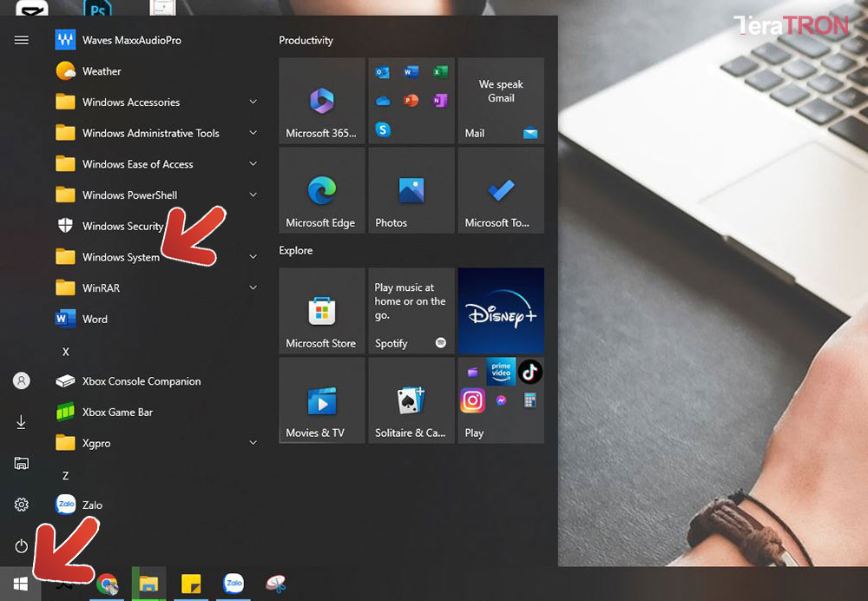Jump to the letter X section header
Viewport: 868px width, 601px height.
click(65, 352)
